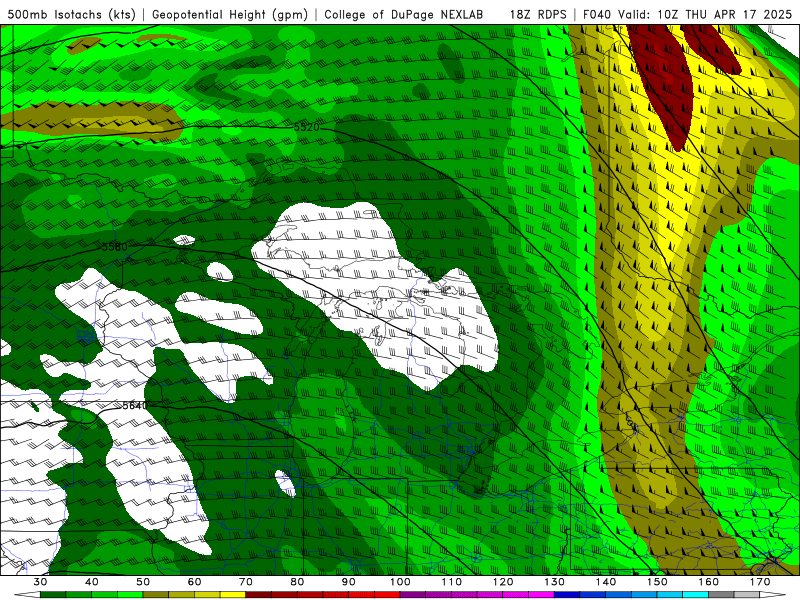Click the 110 kts color scale label
The height and width of the screenshot is (600, 800).
click(452, 582)
